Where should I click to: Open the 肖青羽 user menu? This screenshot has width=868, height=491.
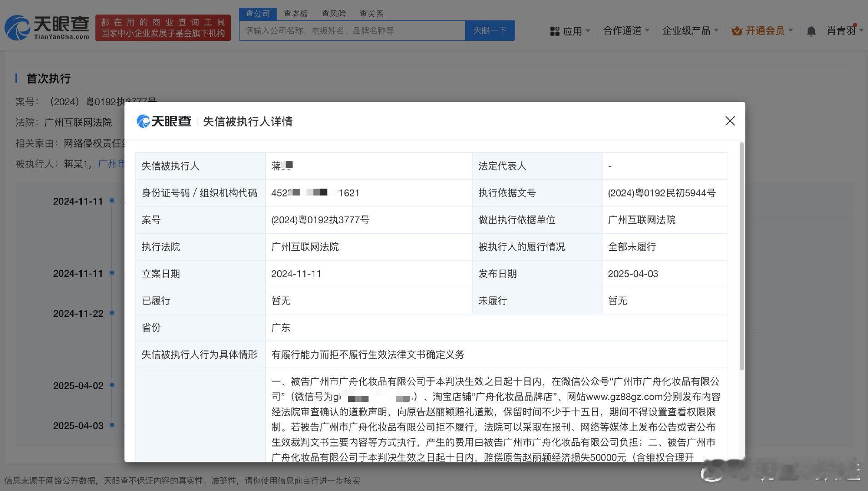click(844, 30)
